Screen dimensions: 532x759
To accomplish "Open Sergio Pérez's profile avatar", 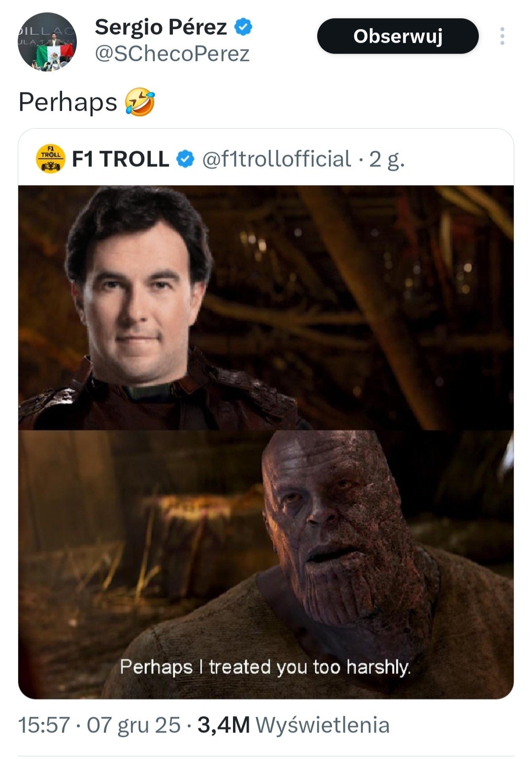I will [47, 42].
